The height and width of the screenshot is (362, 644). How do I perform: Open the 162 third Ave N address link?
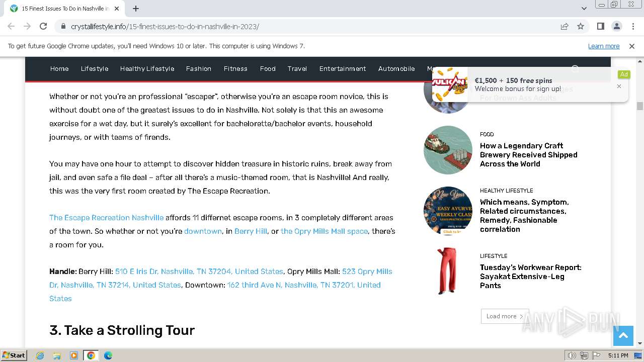coord(215,292)
